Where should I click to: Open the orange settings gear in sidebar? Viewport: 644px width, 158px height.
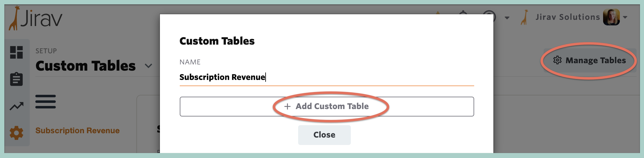tap(16, 133)
